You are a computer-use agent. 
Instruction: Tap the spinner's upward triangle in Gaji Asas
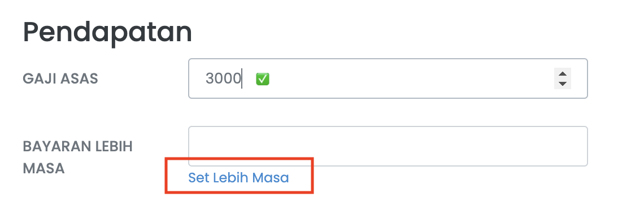click(x=563, y=74)
